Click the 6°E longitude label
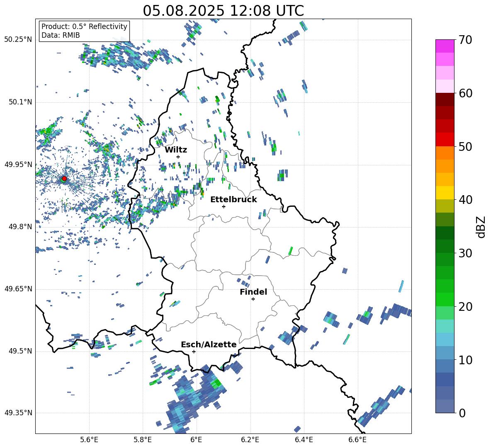The height and width of the screenshot is (448, 491). (196, 440)
